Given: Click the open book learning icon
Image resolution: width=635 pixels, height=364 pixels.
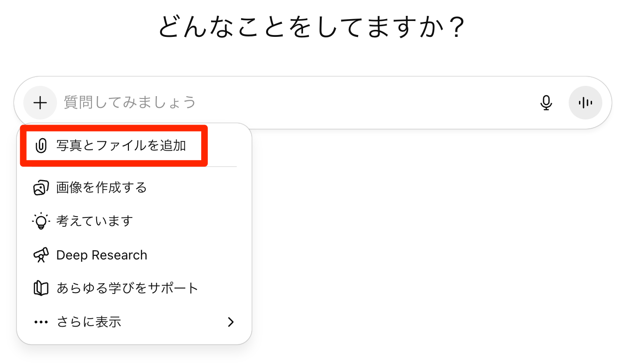Looking at the screenshot, I should pos(42,288).
